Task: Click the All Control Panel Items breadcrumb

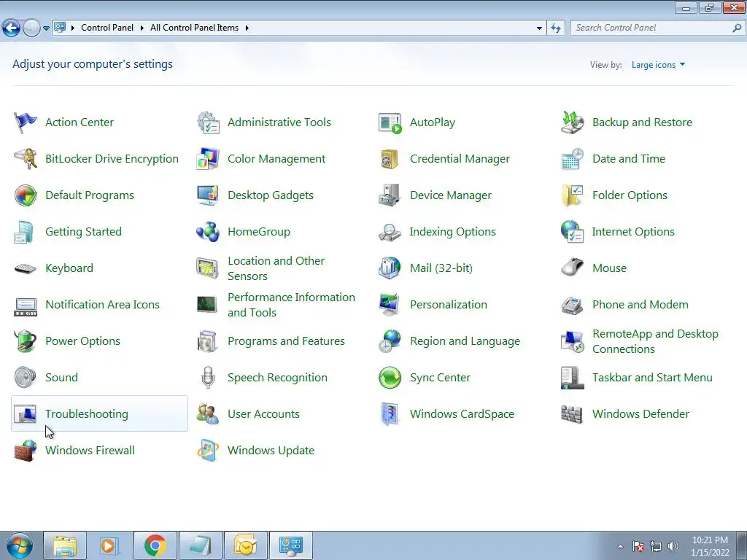Action: pos(194,28)
